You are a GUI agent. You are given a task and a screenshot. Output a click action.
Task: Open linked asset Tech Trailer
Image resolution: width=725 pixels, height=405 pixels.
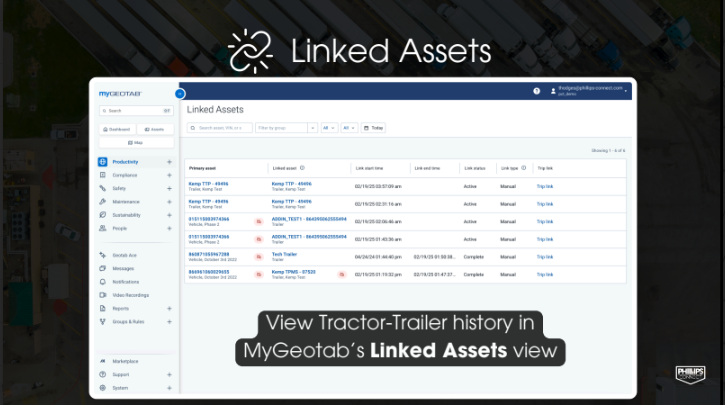[284, 254]
